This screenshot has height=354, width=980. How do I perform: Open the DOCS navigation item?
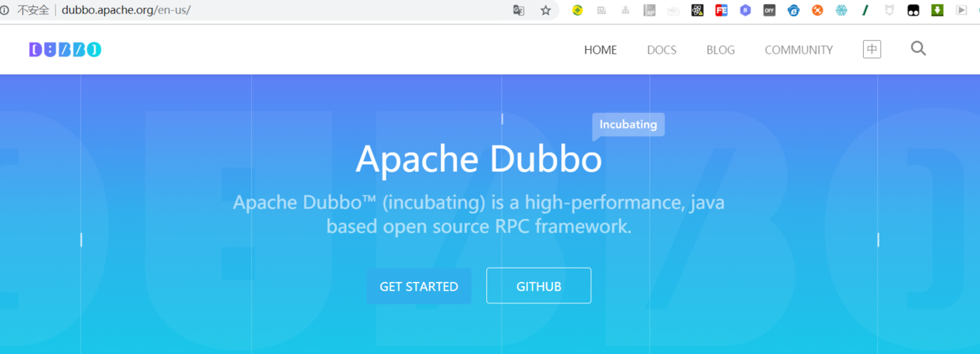[661, 50]
